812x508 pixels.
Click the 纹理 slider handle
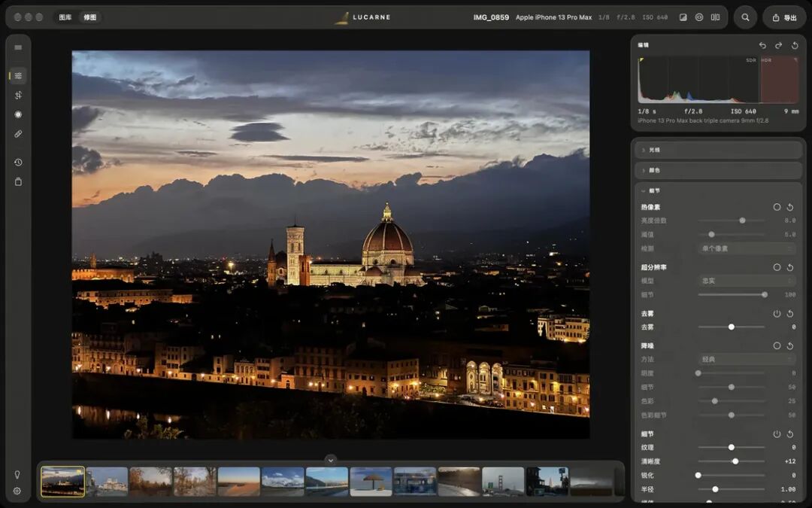point(732,447)
